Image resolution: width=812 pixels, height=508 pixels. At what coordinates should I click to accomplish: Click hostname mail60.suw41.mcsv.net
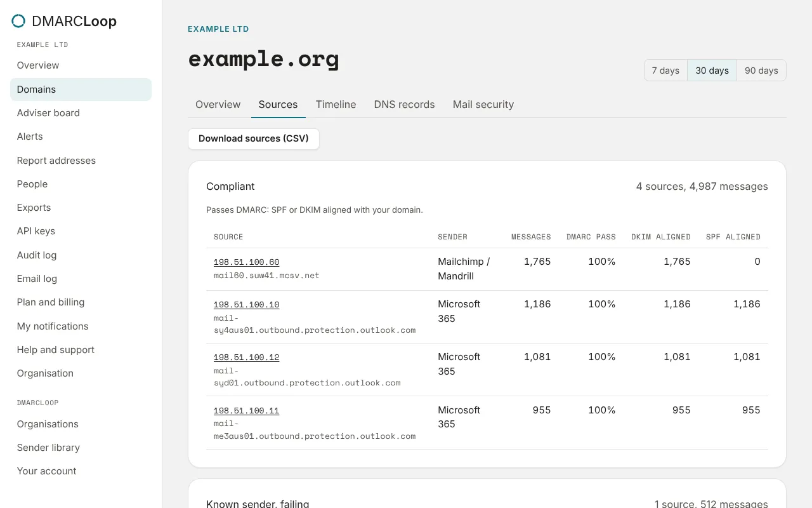(x=266, y=276)
